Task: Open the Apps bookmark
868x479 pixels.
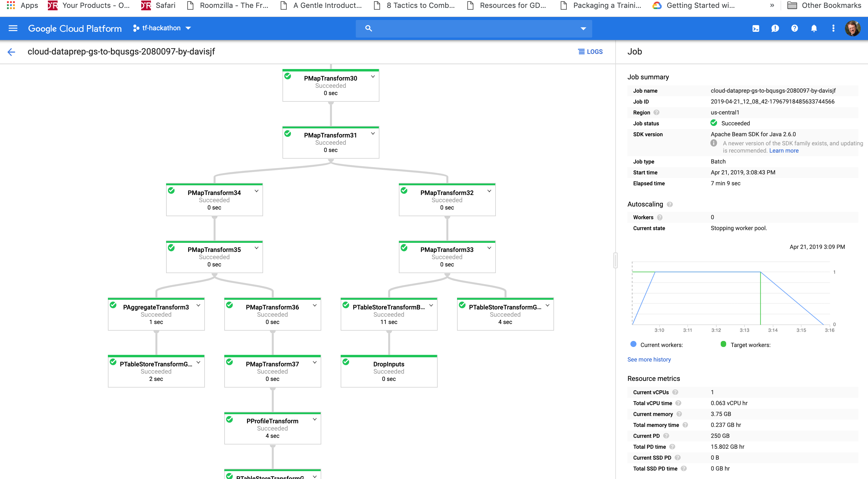Action: pos(22,5)
